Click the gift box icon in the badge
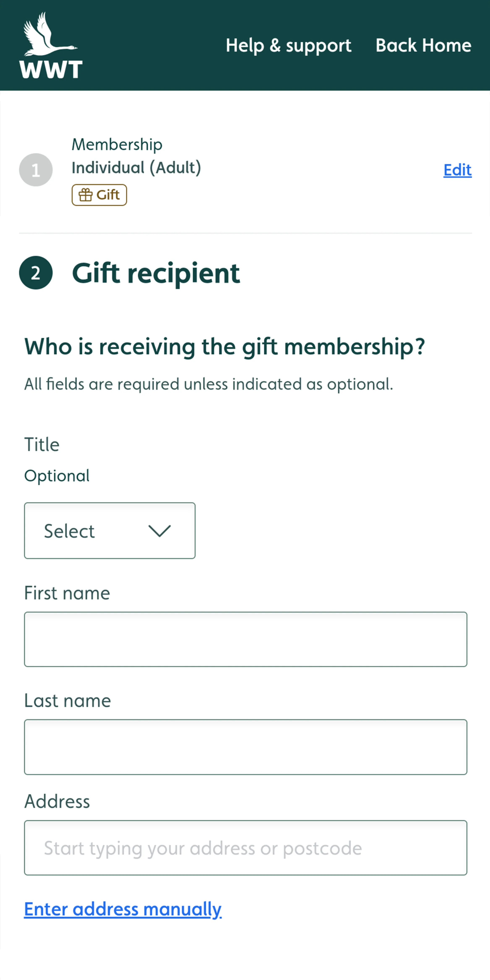Screen dimensions: 490x980 click(x=86, y=195)
